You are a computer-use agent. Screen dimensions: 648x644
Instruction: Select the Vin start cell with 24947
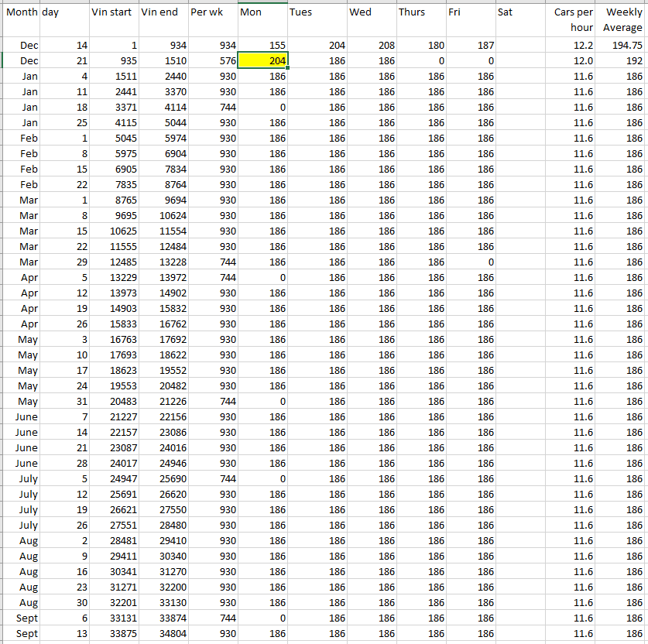click(114, 478)
